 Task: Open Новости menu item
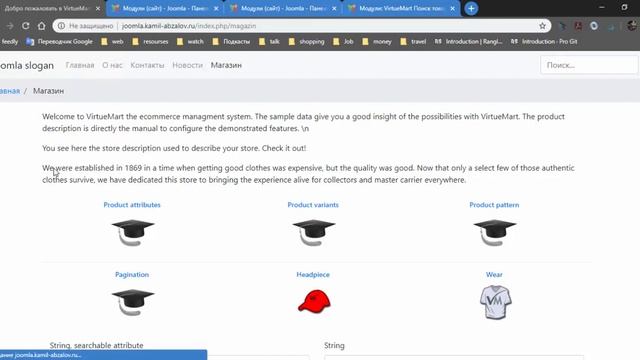tap(187, 65)
